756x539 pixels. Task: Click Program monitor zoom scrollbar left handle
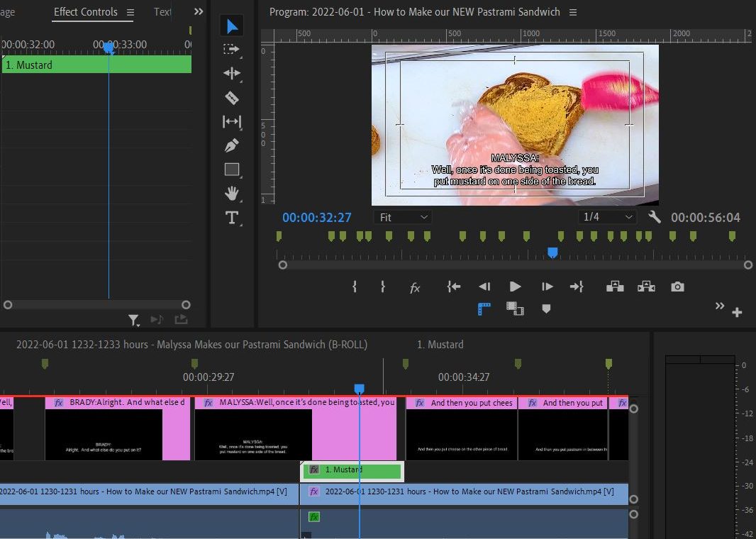(283, 265)
